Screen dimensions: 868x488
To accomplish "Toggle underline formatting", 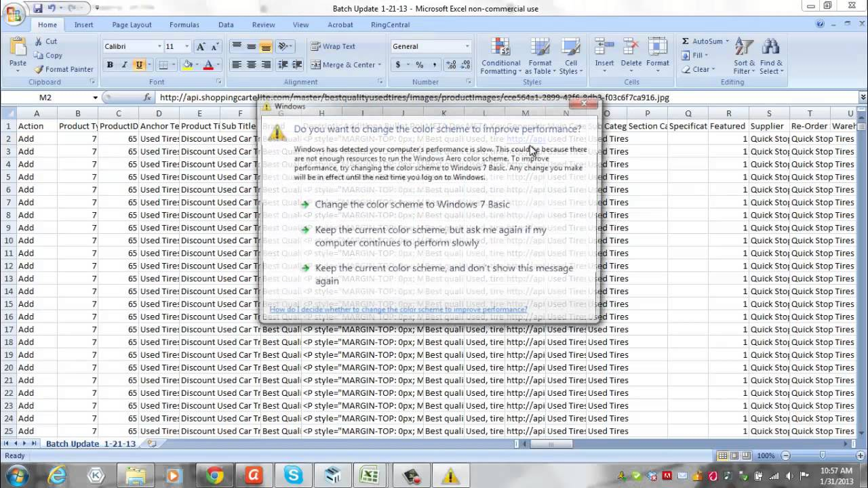I will tap(139, 65).
